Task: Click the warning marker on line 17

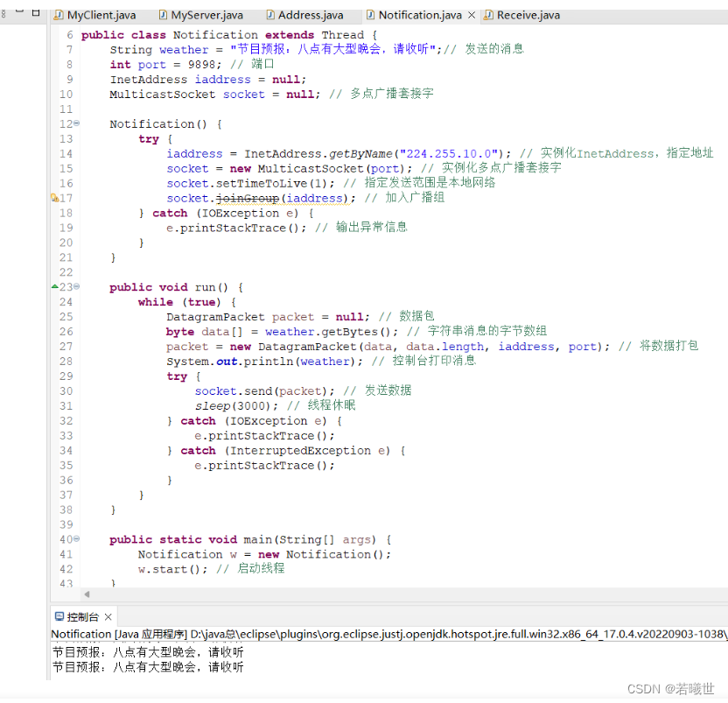Action: (54, 198)
